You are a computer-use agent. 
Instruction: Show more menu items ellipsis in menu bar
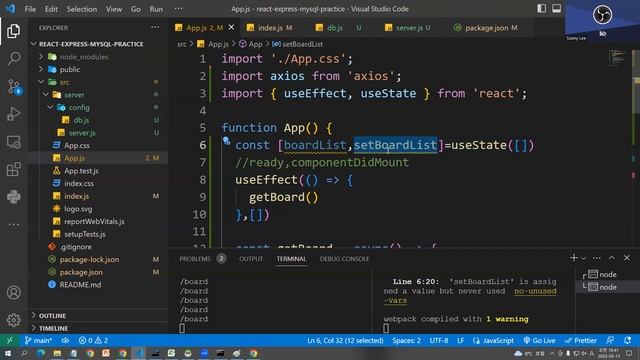(178, 9)
